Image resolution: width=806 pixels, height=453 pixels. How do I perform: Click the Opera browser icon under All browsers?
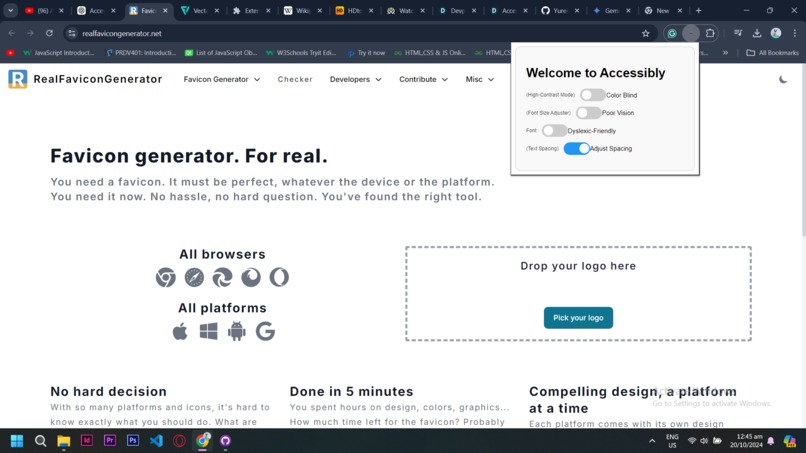279,278
